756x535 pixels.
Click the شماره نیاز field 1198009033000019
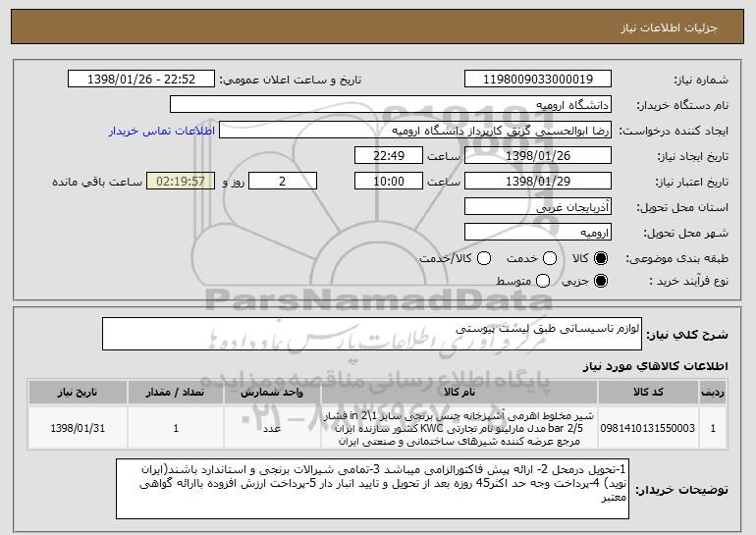(538, 80)
